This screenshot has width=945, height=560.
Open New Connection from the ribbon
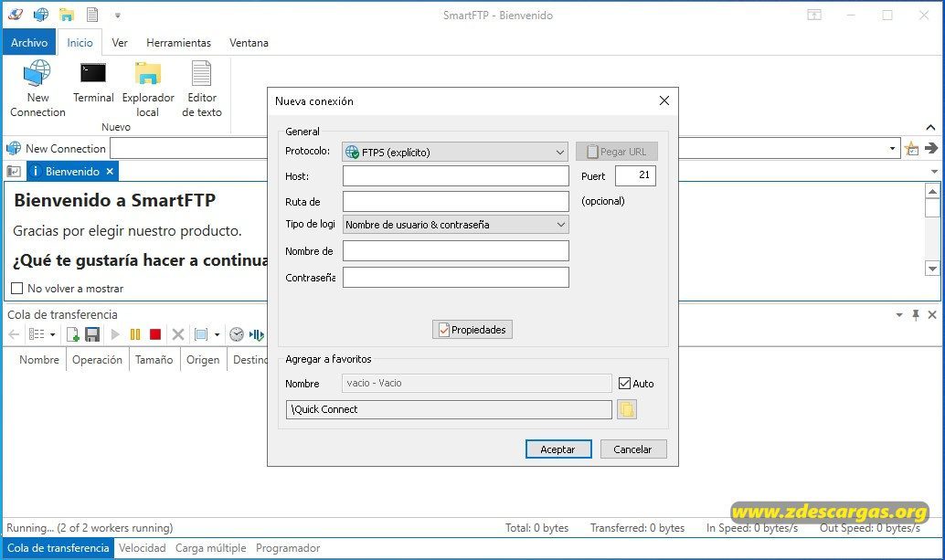(37, 89)
